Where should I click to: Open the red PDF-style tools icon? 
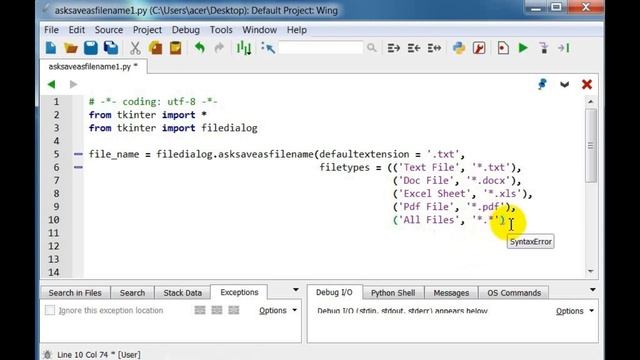click(x=479, y=48)
